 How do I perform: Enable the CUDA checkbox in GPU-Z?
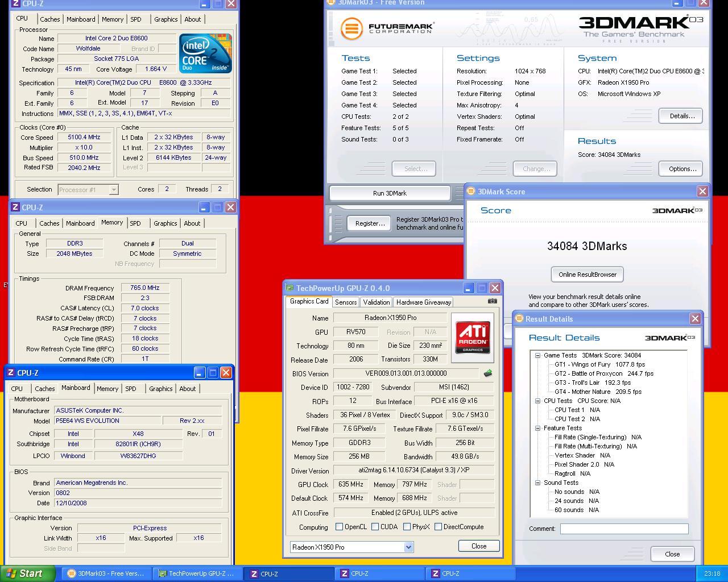(x=375, y=527)
